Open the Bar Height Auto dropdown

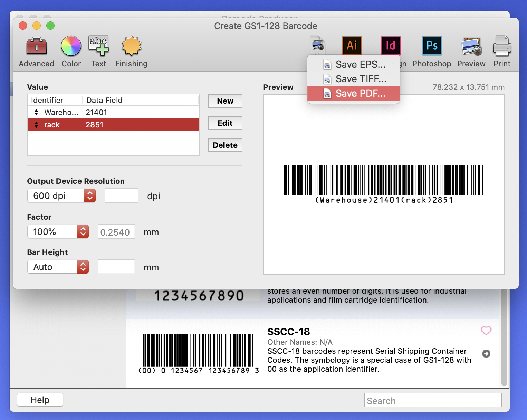(58, 267)
